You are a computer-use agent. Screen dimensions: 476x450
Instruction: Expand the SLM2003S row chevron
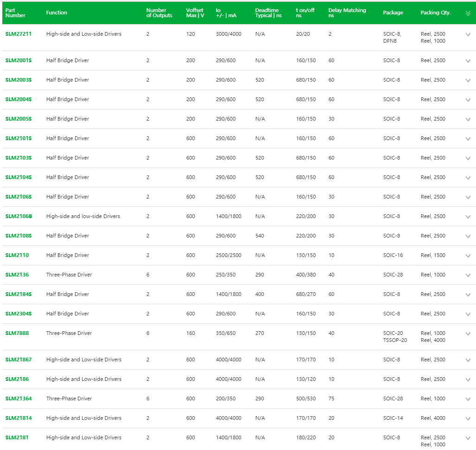click(x=468, y=80)
